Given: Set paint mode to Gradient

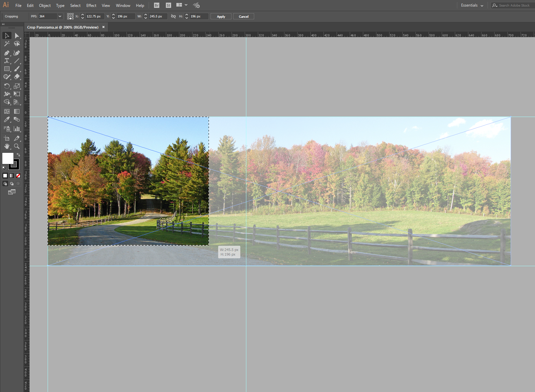Looking at the screenshot, I should pos(11,176).
